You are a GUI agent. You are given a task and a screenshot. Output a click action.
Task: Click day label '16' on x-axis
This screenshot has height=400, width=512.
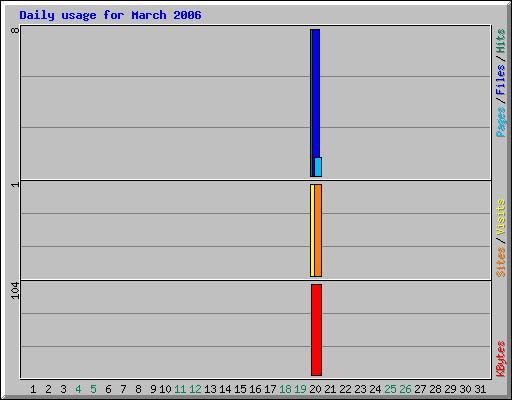[255, 389]
